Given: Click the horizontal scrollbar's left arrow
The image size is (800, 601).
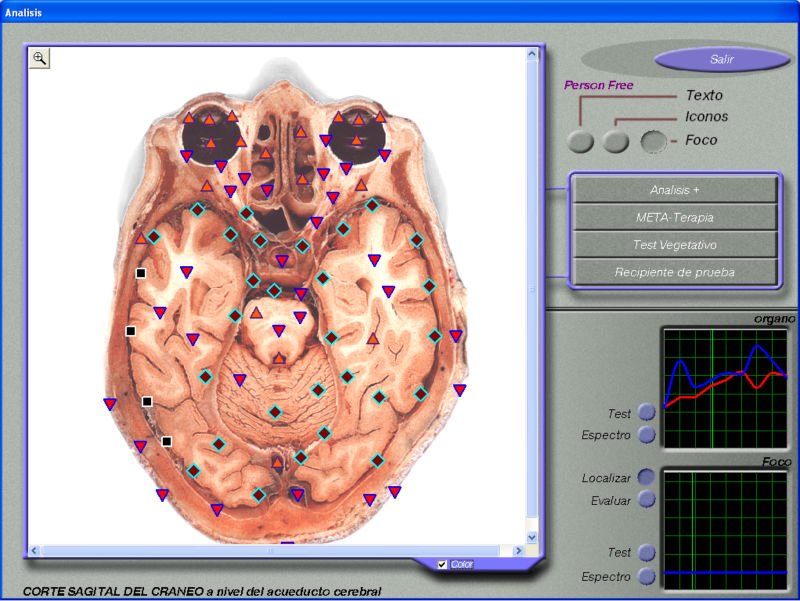Looking at the screenshot, I should [33, 551].
